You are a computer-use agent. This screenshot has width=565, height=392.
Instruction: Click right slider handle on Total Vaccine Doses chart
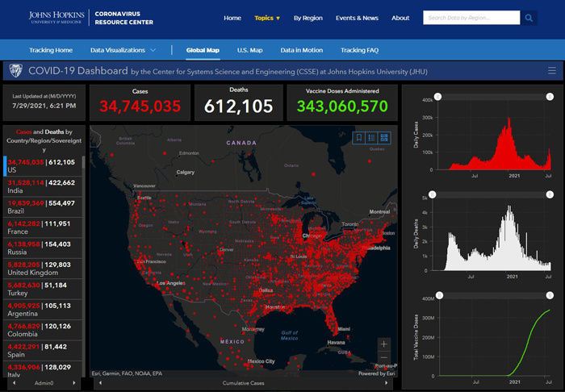550,295
